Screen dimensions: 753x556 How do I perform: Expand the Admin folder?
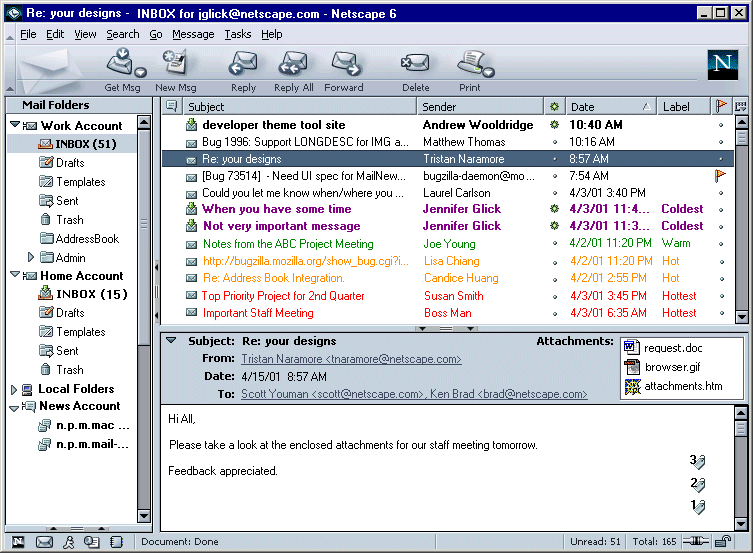[x=31, y=258]
